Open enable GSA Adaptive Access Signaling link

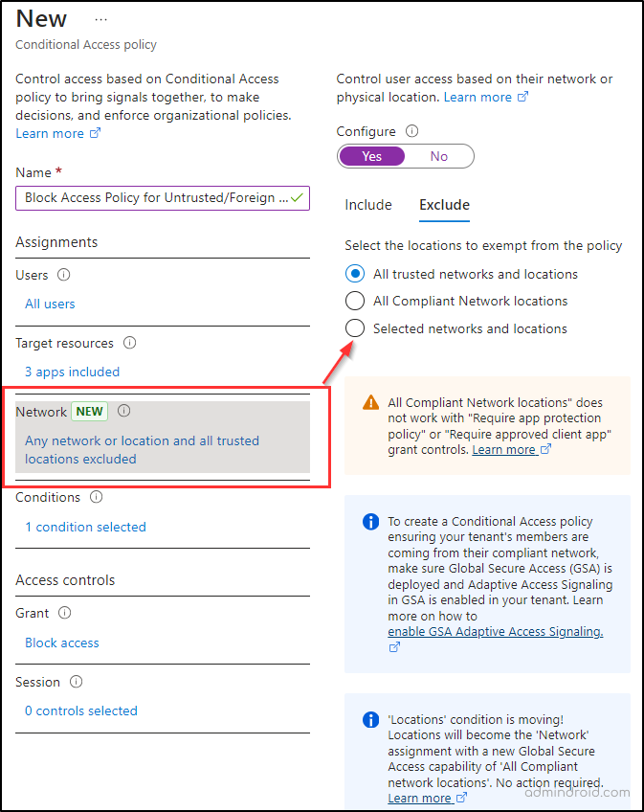496,631
